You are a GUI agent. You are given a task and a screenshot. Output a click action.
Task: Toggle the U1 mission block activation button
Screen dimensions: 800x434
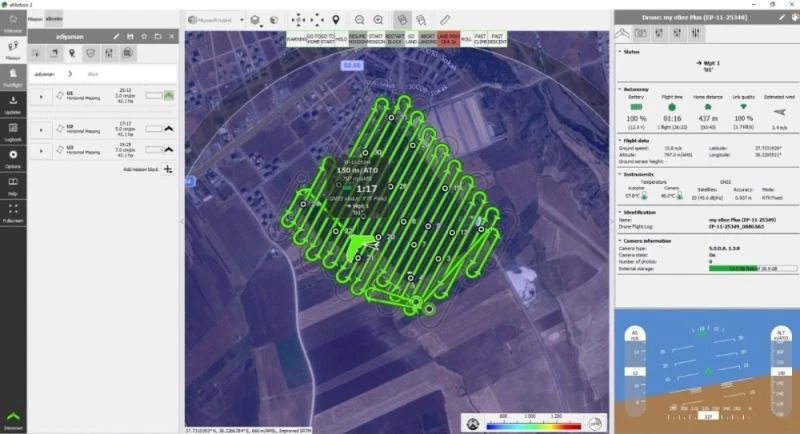tap(168, 96)
